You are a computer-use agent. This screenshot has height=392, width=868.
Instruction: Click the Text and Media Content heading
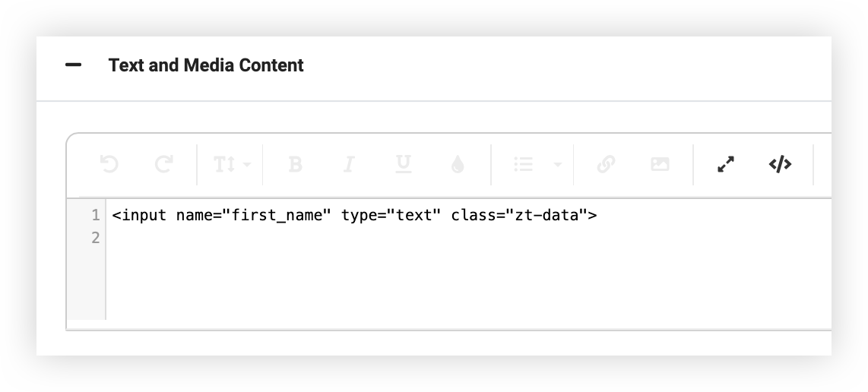click(206, 65)
